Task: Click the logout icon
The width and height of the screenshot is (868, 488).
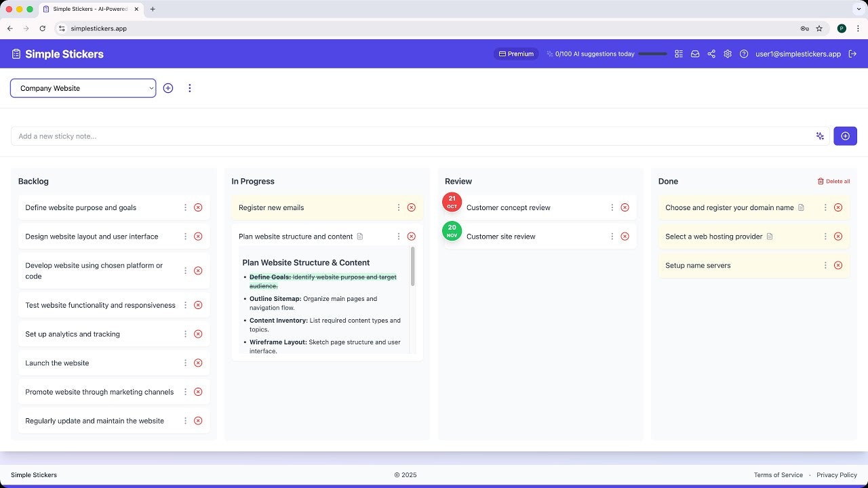Action: pos(853,54)
